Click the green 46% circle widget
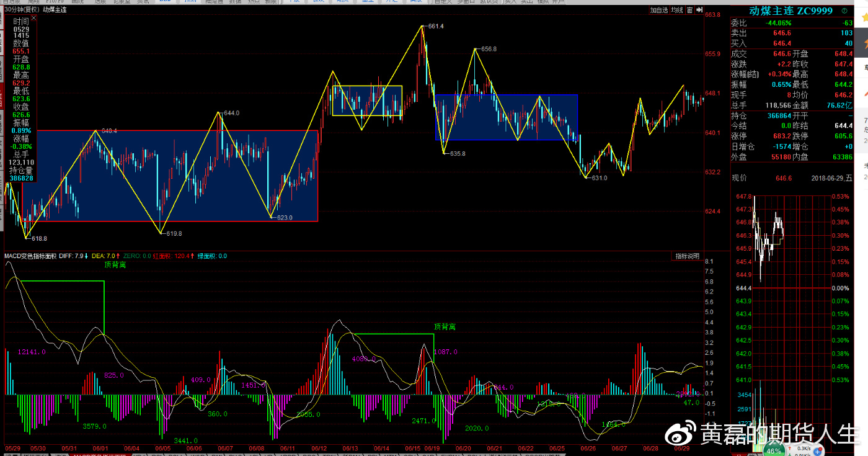 coord(773,450)
